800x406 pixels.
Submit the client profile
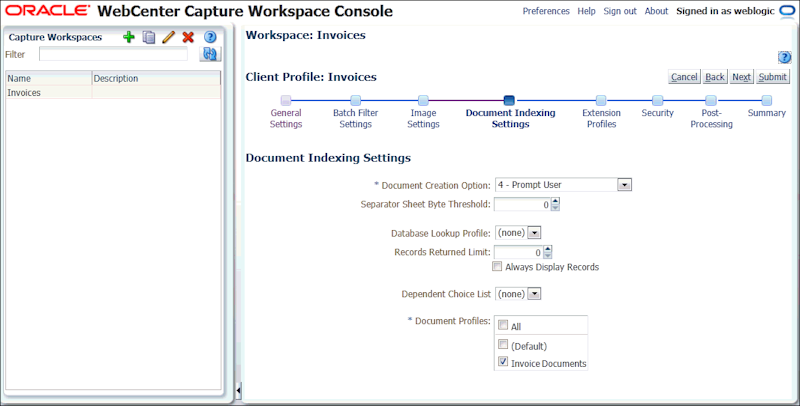tap(772, 77)
